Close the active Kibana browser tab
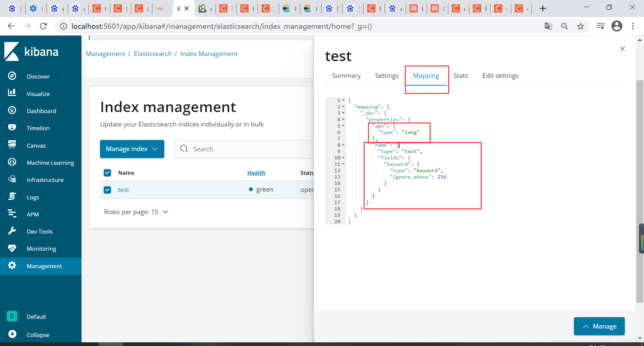The height and width of the screenshot is (346, 644). 187,8
